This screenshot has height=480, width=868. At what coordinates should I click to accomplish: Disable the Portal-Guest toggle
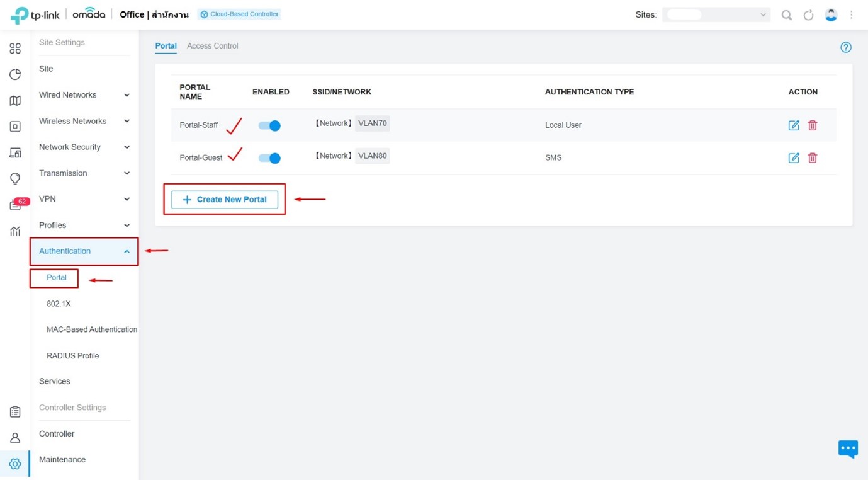pos(269,158)
